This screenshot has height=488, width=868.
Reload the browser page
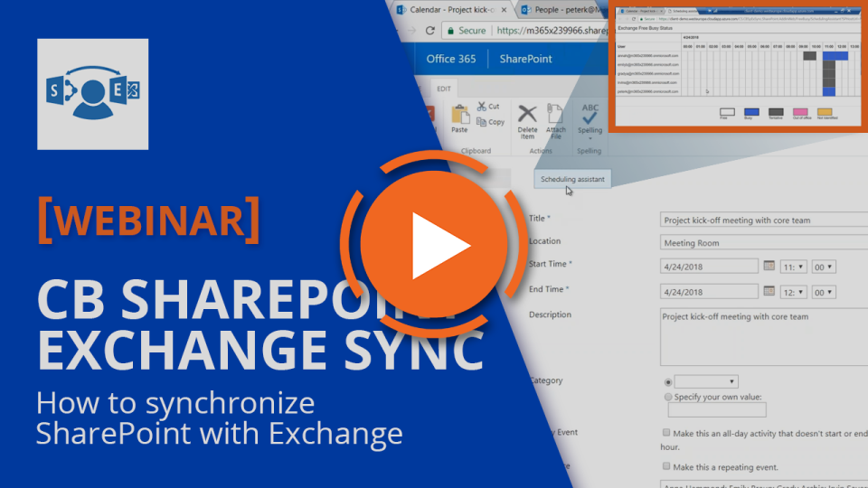[x=429, y=31]
